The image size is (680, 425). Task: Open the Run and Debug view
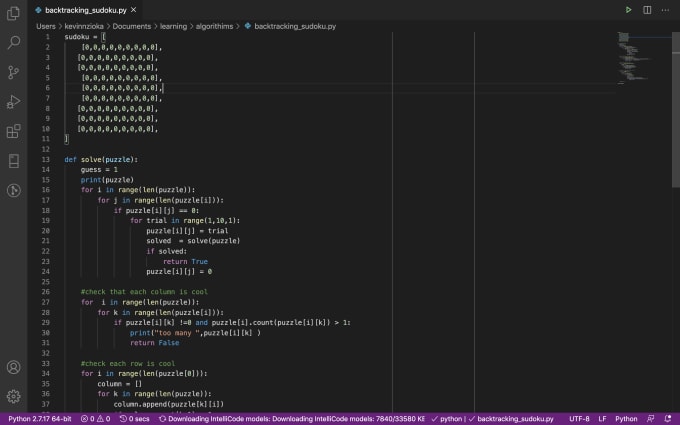[13, 101]
